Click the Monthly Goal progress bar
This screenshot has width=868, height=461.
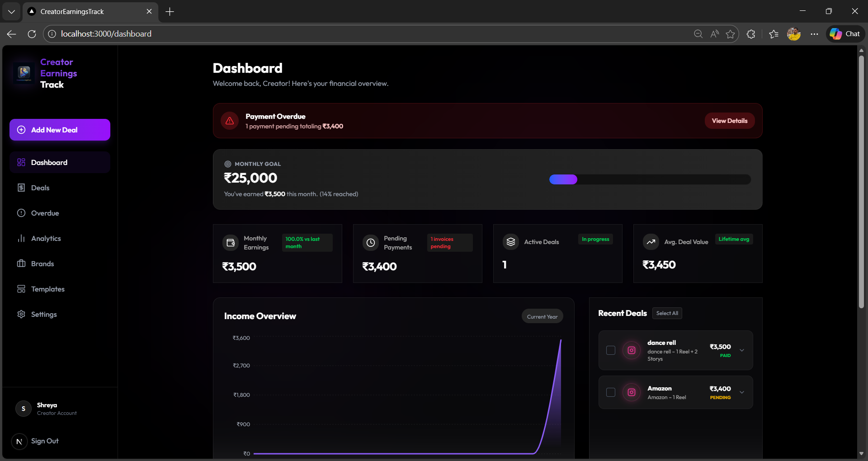[x=650, y=179]
